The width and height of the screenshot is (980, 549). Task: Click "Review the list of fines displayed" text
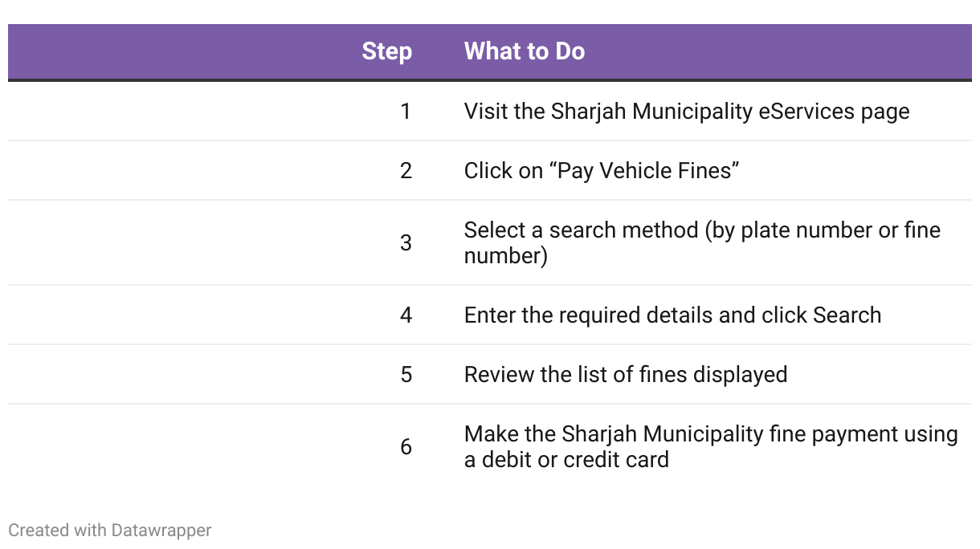click(x=626, y=374)
